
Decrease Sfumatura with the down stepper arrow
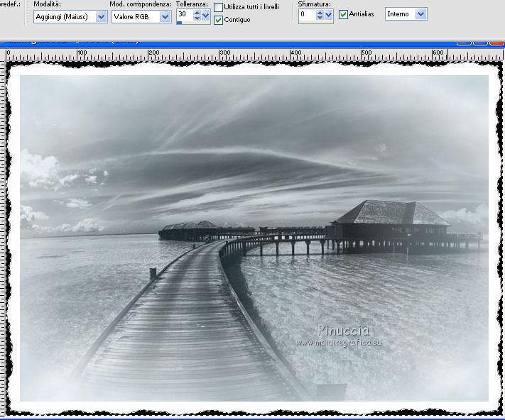320,18
